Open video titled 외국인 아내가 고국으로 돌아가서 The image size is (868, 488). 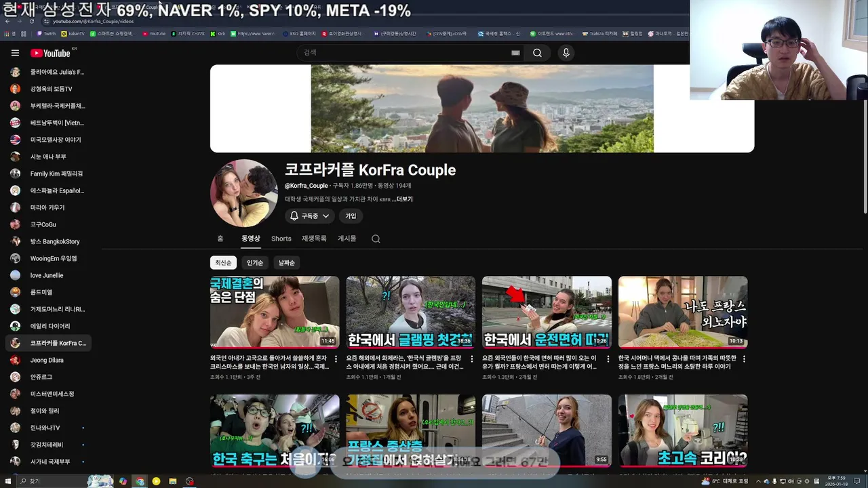click(270, 362)
